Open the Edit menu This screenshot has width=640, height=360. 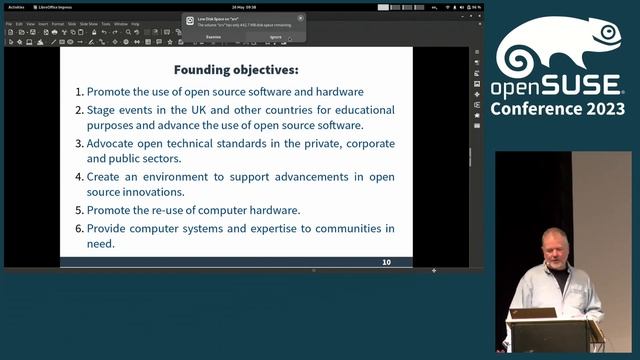tap(19, 24)
